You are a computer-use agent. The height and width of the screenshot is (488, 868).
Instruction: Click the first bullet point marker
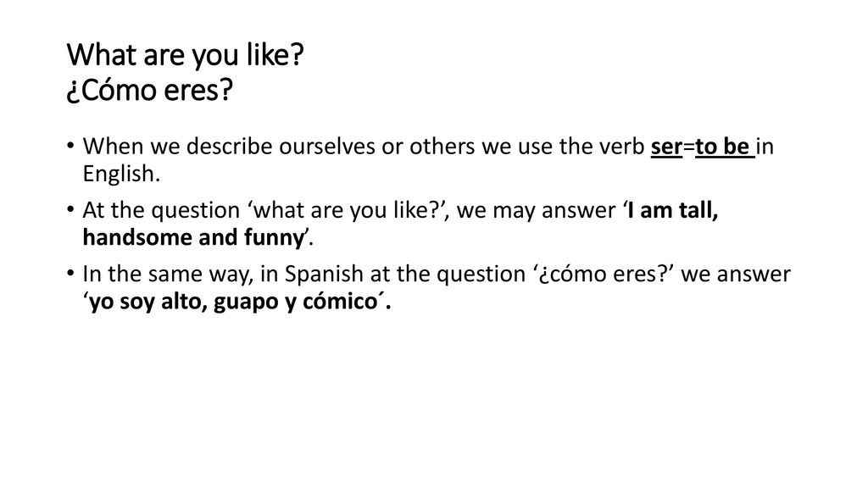[x=70, y=146]
